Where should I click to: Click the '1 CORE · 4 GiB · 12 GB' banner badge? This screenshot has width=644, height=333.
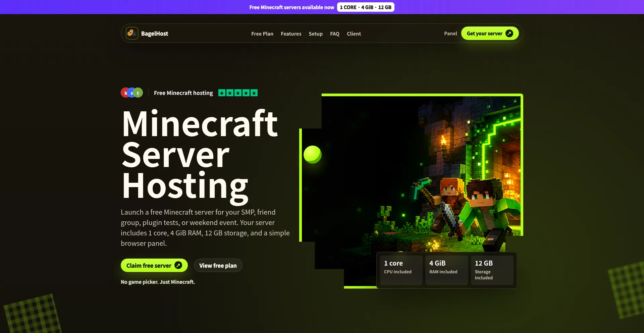366,7
